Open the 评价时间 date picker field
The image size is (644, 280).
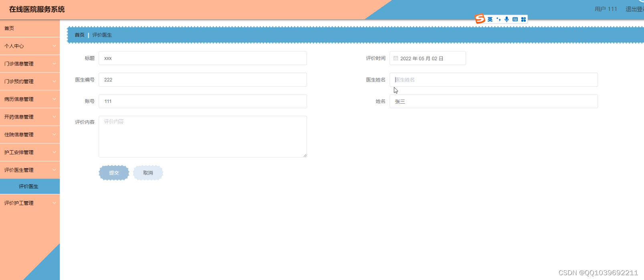428,58
